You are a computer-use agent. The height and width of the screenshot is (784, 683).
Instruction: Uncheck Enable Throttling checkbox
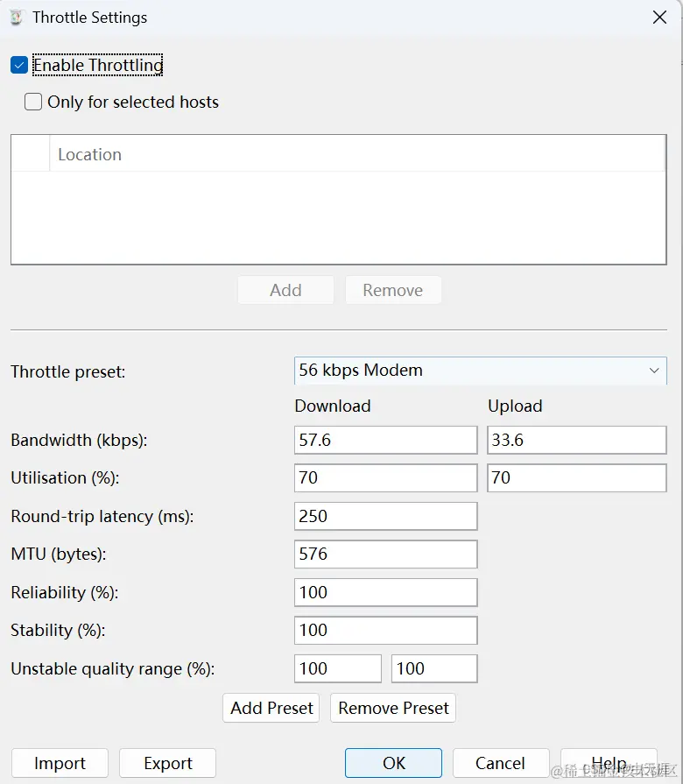19,65
